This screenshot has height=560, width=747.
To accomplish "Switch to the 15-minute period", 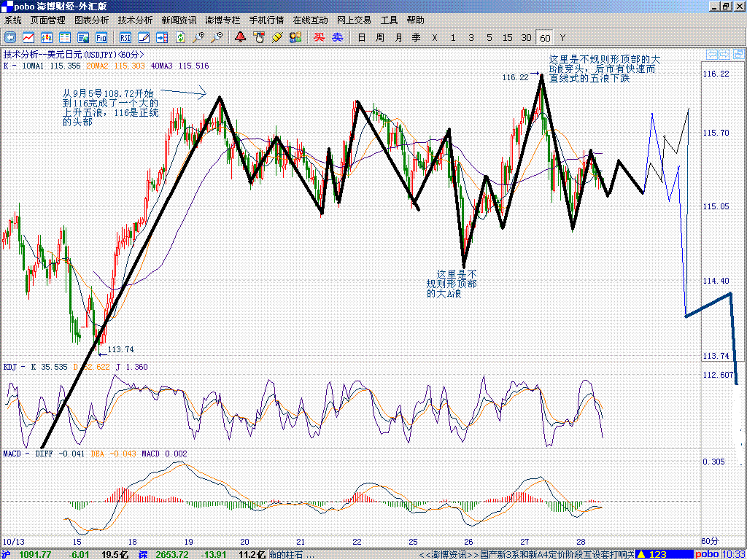I will pyautogui.click(x=508, y=37).
